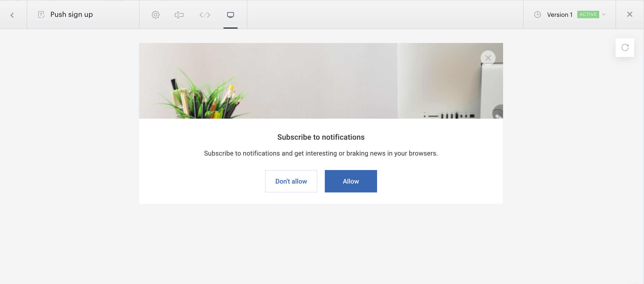Image resolution: width=644 pixels, height=284 pixels.
Task: Close the editor with the top-right X
Action: click(630, 14)
